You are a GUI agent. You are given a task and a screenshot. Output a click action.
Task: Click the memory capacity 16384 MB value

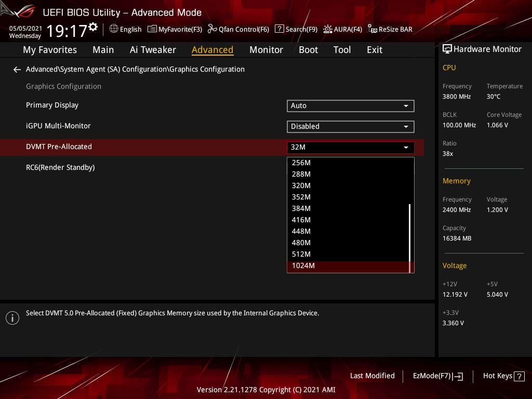(457, 238)
